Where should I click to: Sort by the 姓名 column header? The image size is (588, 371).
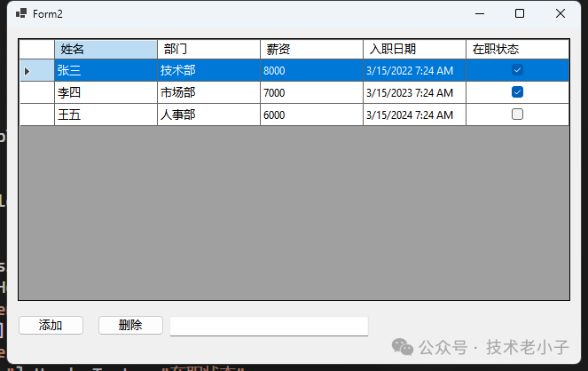106,49
